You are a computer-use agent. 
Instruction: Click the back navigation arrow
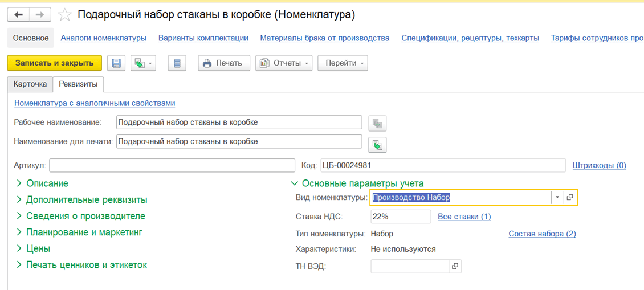click(19, 15)
